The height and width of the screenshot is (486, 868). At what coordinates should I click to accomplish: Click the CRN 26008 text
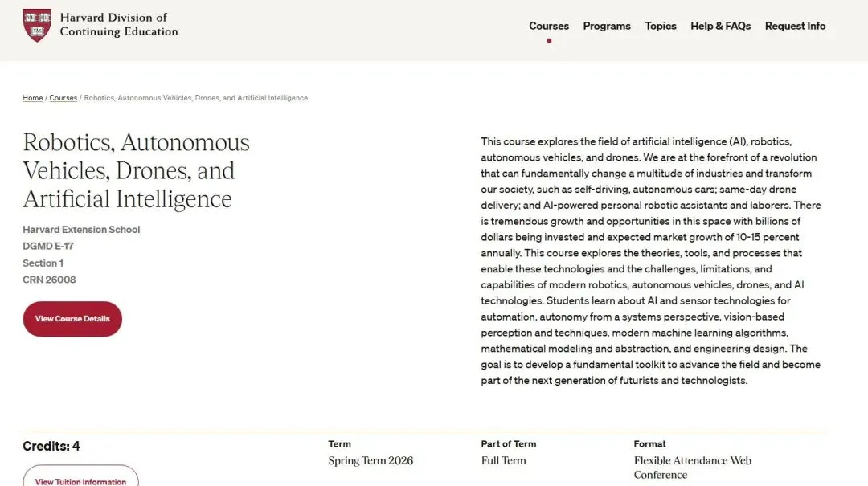coord(49,280)
